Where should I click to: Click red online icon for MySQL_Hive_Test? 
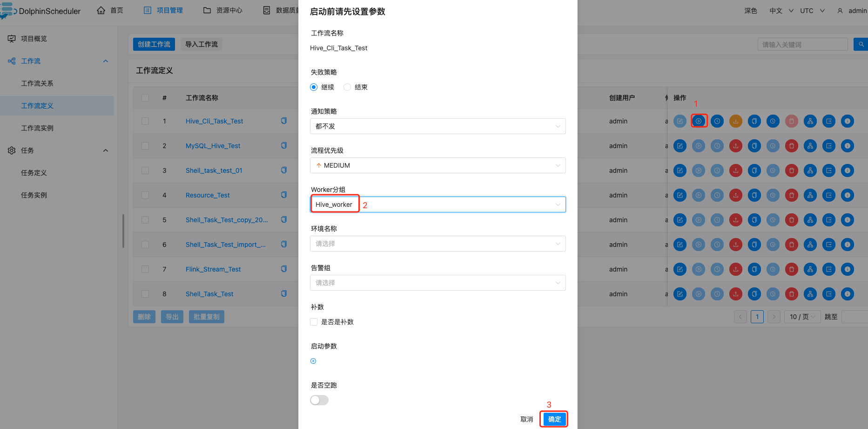pos(736,146)
